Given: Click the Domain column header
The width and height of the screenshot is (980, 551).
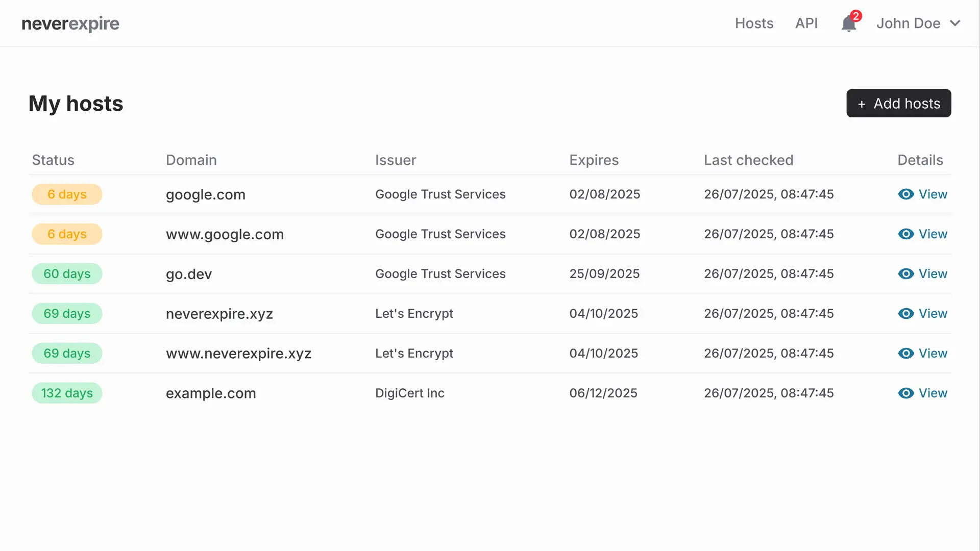Looking at the screenshot, I should (x=191, y=160).
